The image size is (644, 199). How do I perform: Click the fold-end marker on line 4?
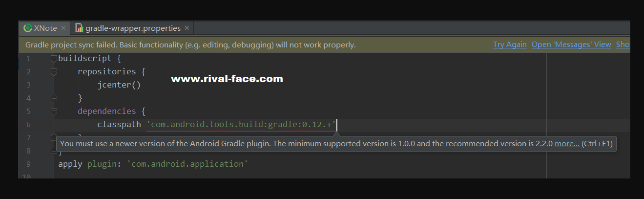pos(54,98)
